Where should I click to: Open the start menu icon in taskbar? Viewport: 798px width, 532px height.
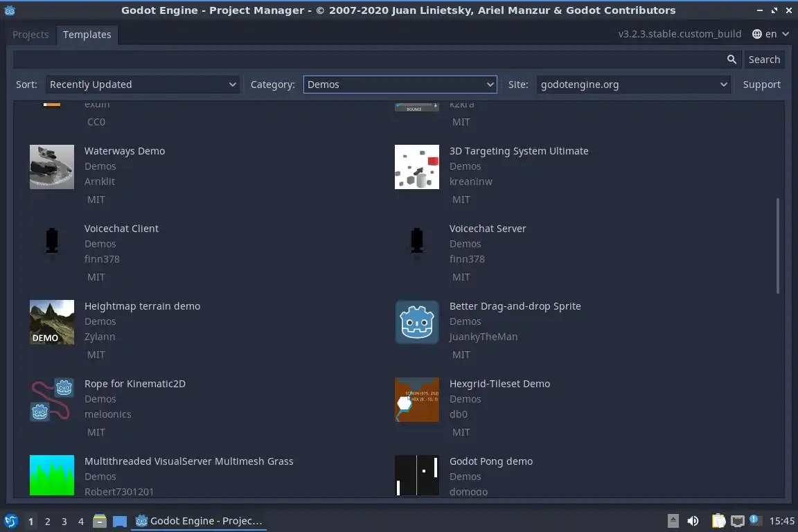tap(10, 521)
